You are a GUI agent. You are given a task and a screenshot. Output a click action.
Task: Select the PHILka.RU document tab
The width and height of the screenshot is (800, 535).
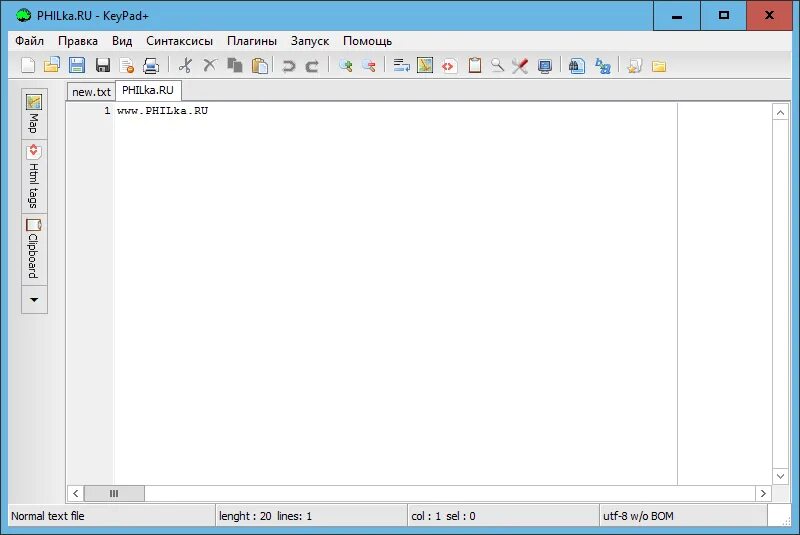[148, 90]
